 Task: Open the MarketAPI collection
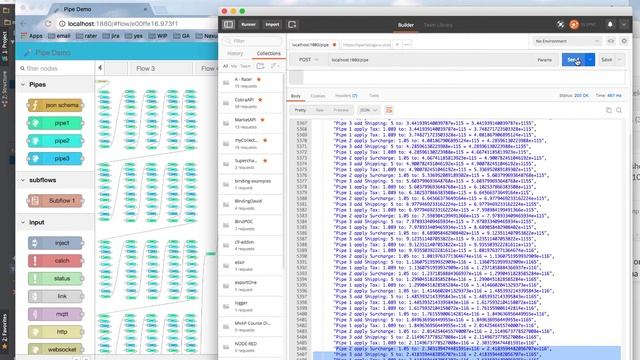coord(251,123)
